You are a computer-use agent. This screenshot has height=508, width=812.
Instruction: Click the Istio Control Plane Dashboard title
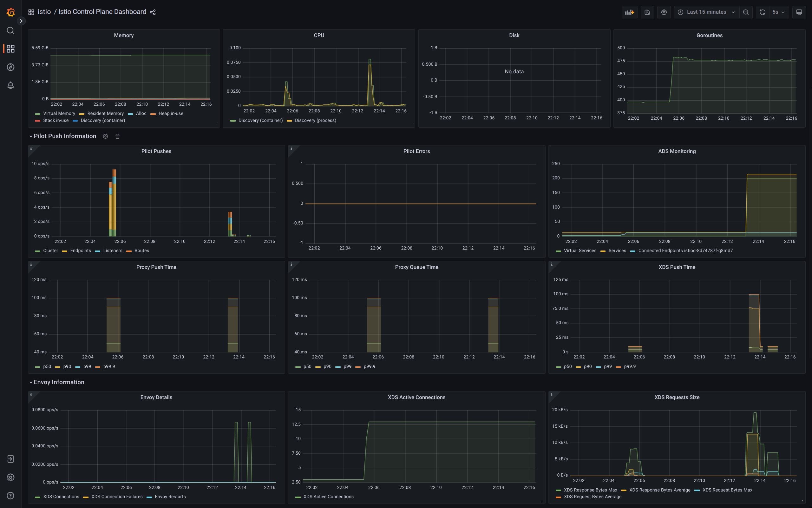(x=102, y=12)
